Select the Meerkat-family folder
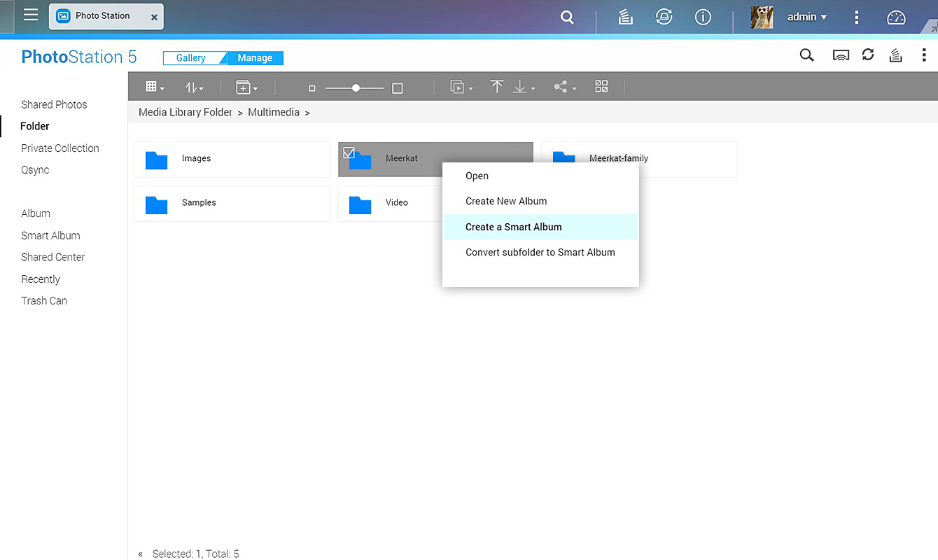 tap(639, 160)
